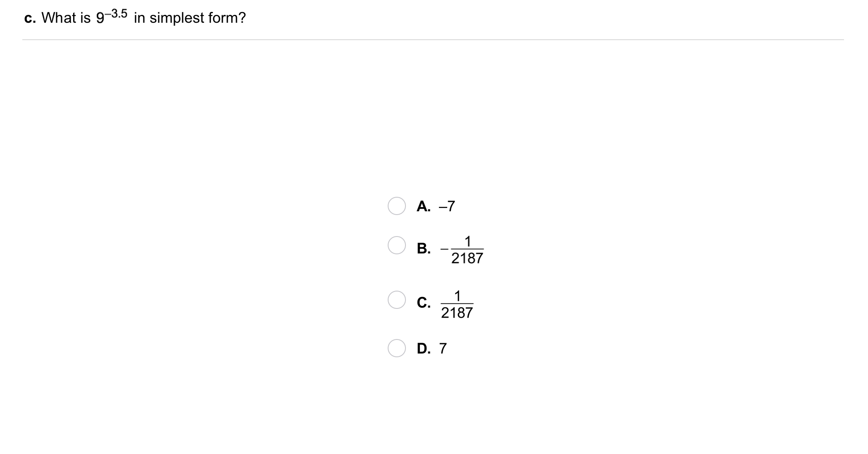Click the bold "A." option label

424,206
